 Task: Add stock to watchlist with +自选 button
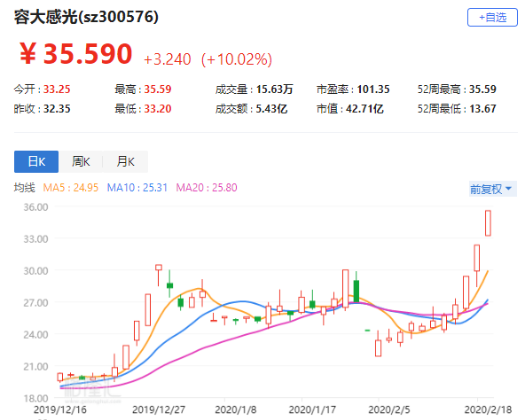pyautogui.click(x=492, y=18)
